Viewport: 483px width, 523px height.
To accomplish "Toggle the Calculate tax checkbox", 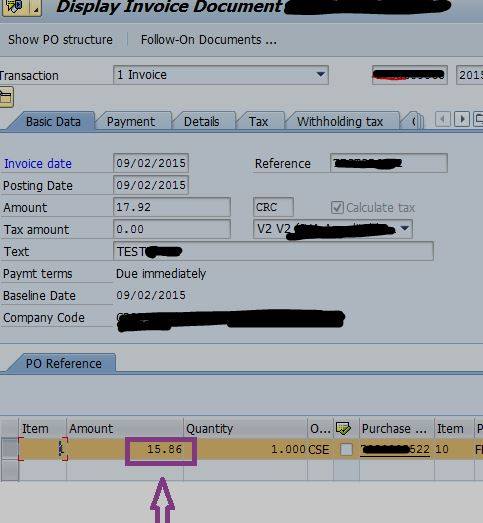I will (337, 207).
